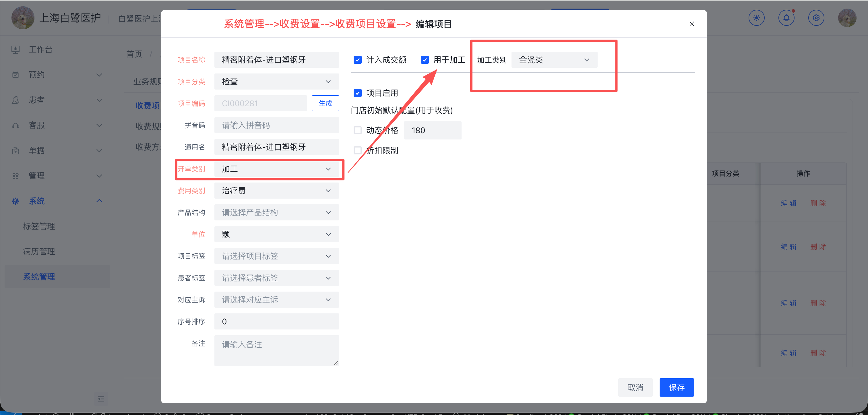The height and width of the screenshot is (415, 868).
Task: Close the 编辑项目 dialog
Action: click(x=691, y=24)
